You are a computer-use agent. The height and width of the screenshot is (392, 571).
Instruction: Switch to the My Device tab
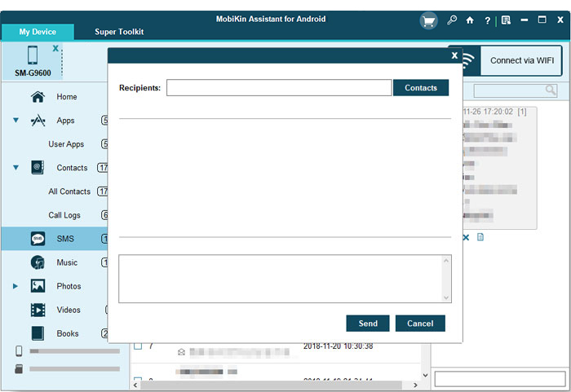38,32
